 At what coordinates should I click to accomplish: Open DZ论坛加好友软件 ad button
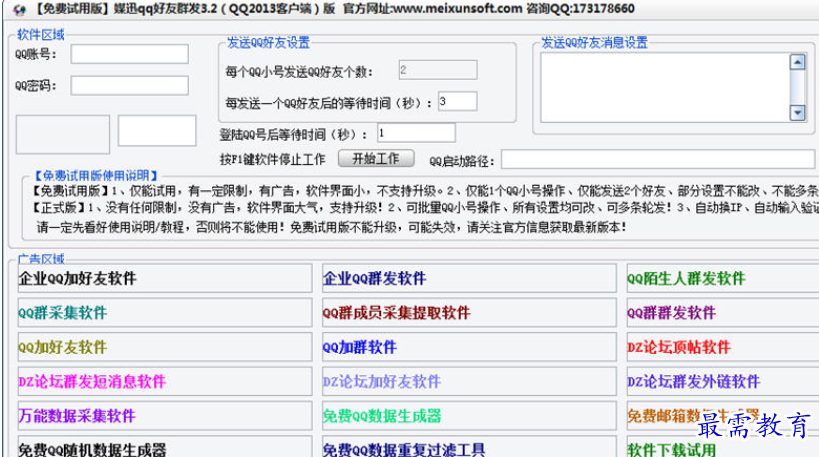click(x=470, y=381)
